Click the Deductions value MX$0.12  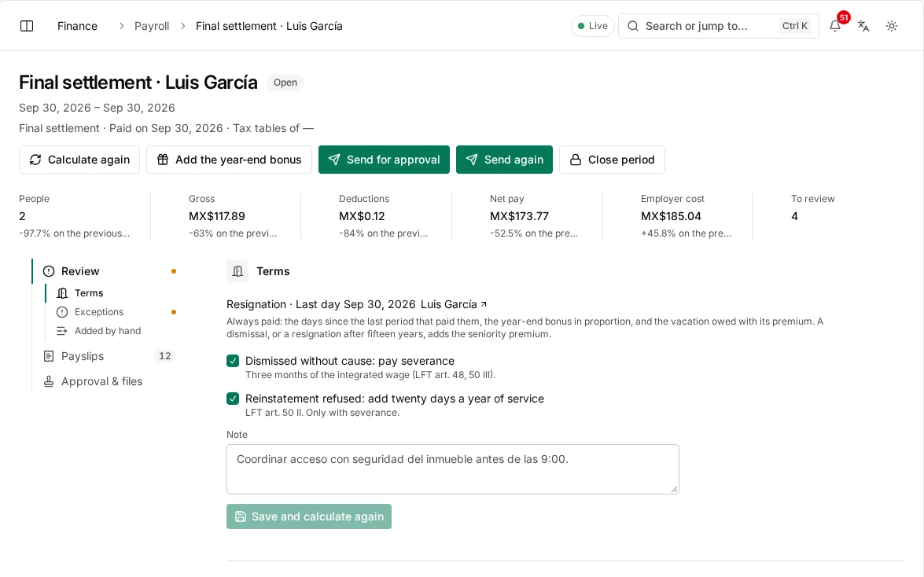pos(362,216)
